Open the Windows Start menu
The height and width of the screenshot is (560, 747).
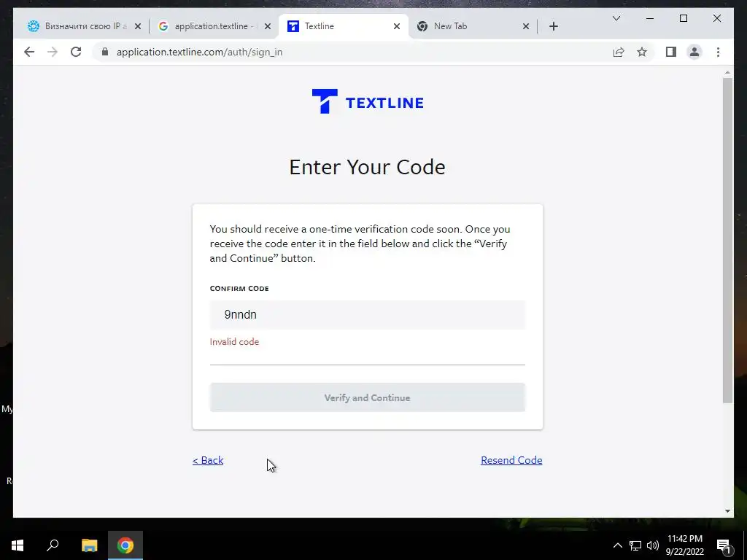tap(18, 545)
